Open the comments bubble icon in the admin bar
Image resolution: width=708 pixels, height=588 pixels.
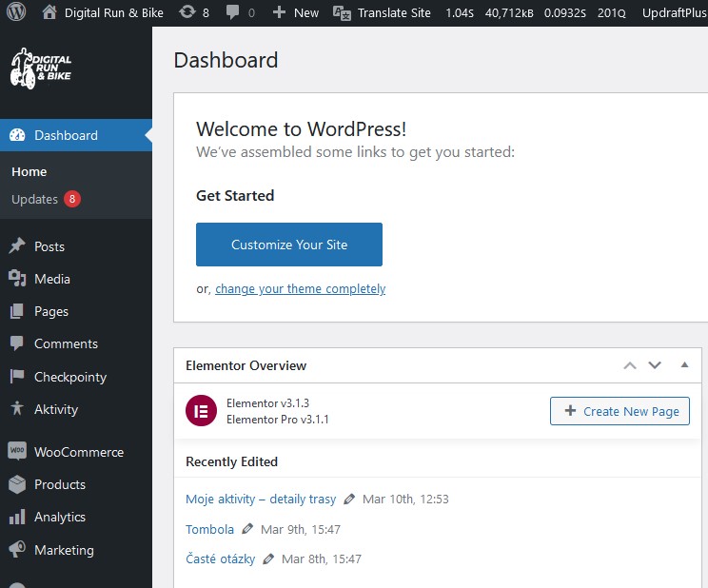tap(232, 12)
